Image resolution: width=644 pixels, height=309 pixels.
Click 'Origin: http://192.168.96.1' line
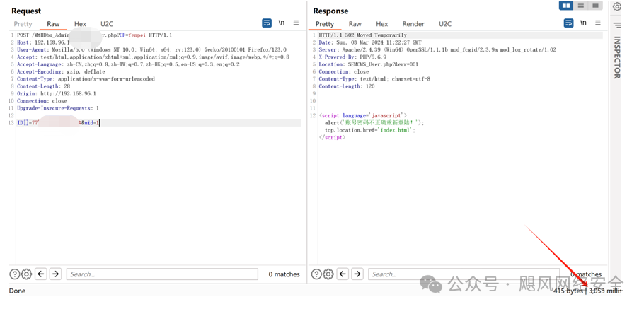[x=57, y=93]
